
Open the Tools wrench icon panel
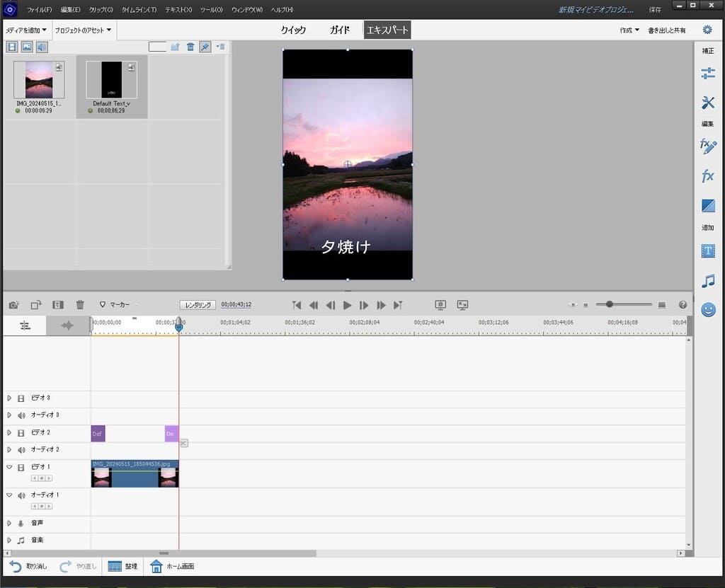[707, 103]
